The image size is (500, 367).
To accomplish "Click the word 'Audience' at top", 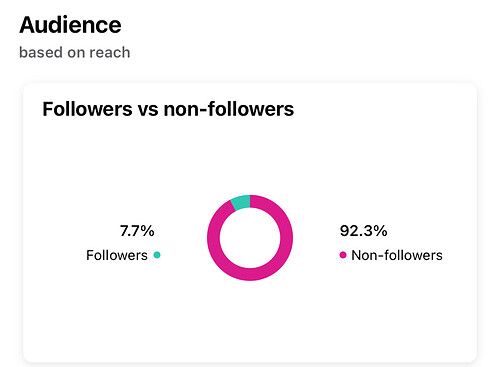I will pos(70,25).
